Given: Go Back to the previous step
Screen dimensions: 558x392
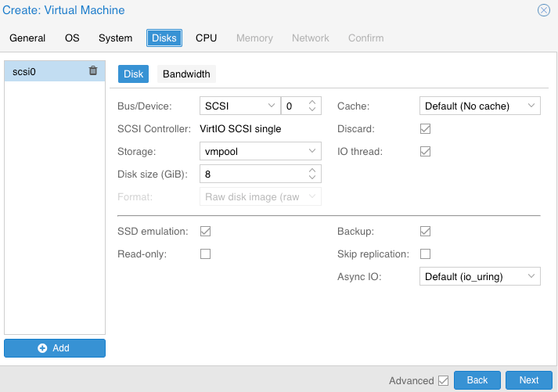Looking at the screenshot, I should (477, 380).
